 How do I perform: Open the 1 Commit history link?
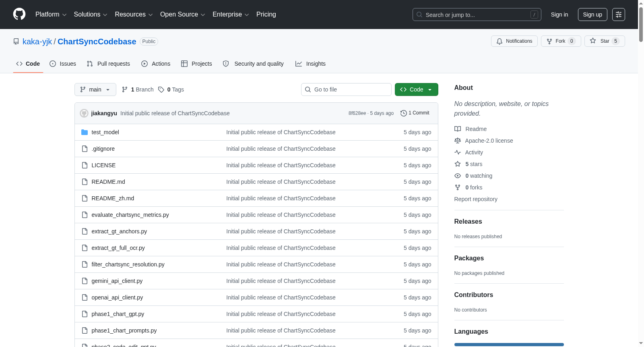pos(415,113)
